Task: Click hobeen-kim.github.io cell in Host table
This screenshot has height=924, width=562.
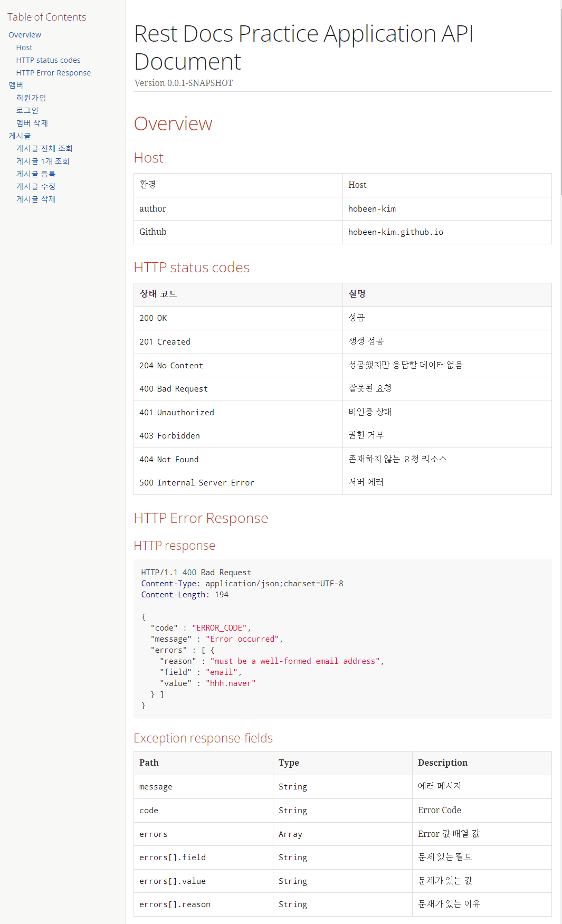Action: point(396,232)
